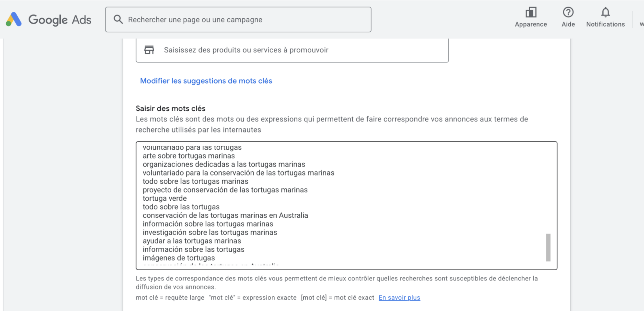Click 'todo sobre las tortugas marinas' line
This screenshot has width=644, height=311.
(x=195, y=181)
